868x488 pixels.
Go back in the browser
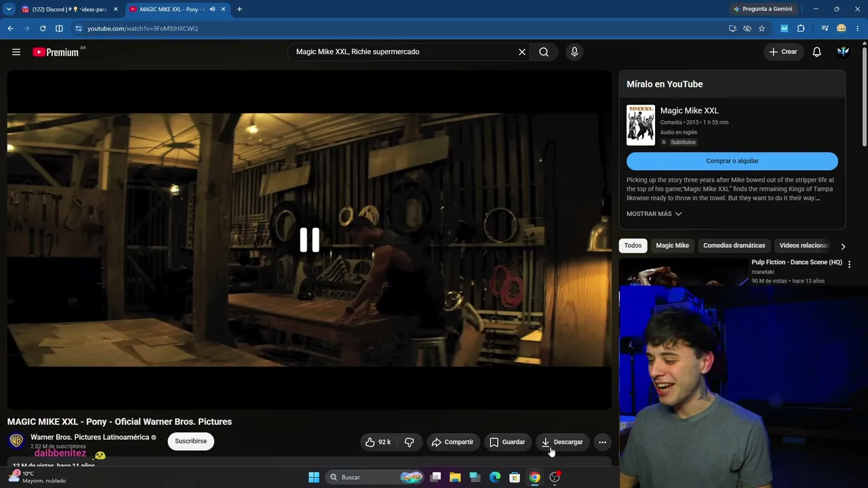[10, 28]
